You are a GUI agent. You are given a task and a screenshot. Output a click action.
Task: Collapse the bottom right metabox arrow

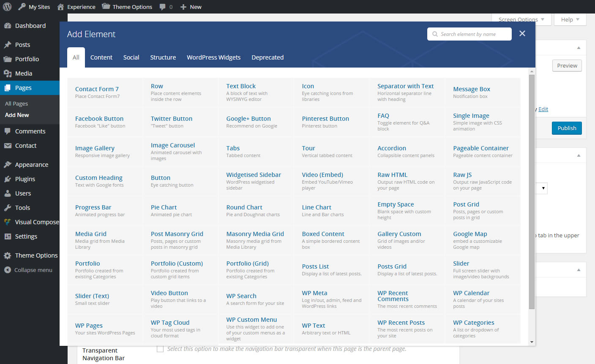tap(579, 270)
